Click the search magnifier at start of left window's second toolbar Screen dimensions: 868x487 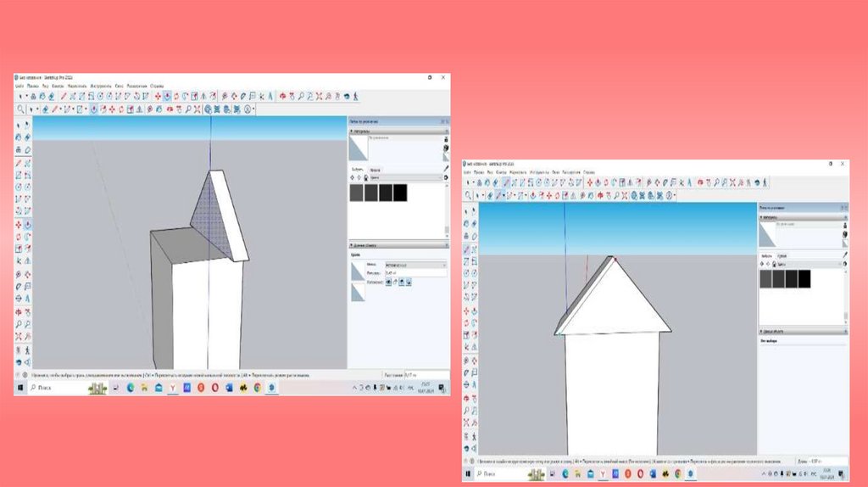click(x=20, y=109)
